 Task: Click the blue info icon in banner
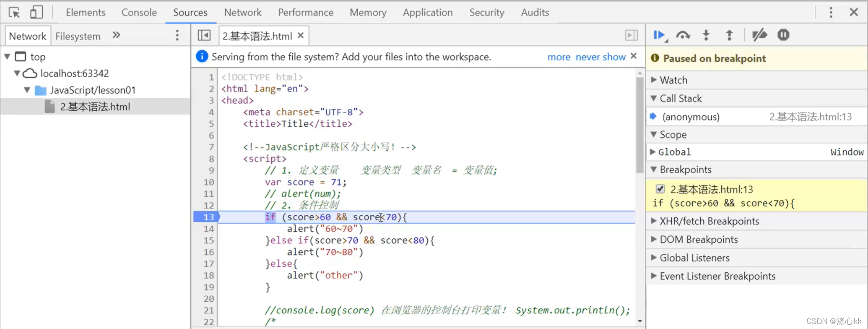pyautogui.click(x=202, y=56)
